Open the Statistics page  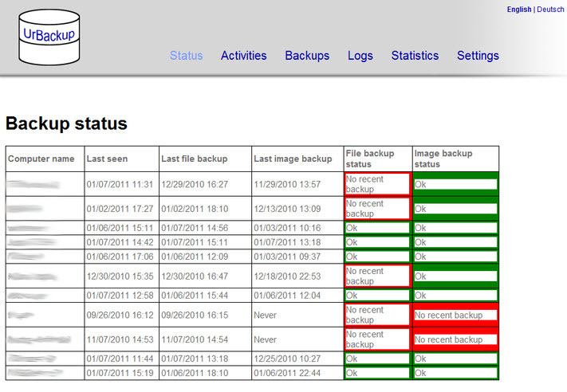coord(415,56)
